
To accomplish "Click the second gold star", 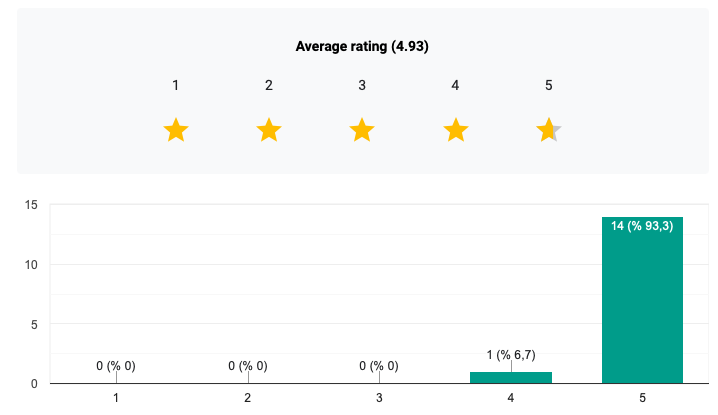I will coord(269,130).
